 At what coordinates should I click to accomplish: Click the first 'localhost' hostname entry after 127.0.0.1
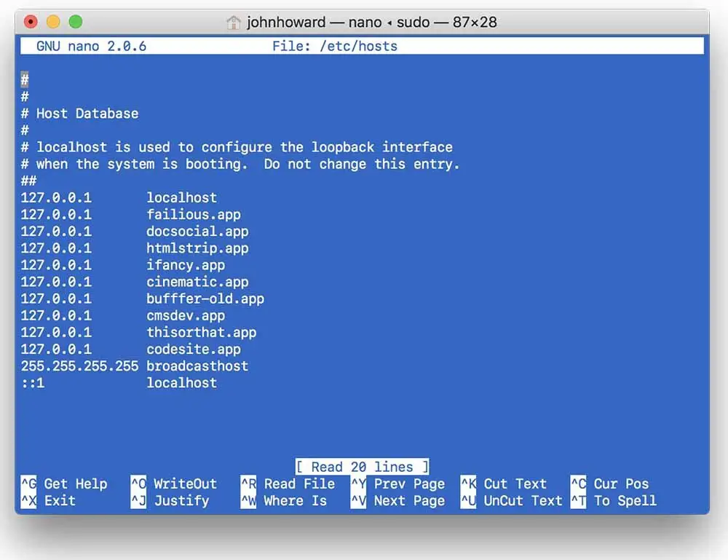181,198
